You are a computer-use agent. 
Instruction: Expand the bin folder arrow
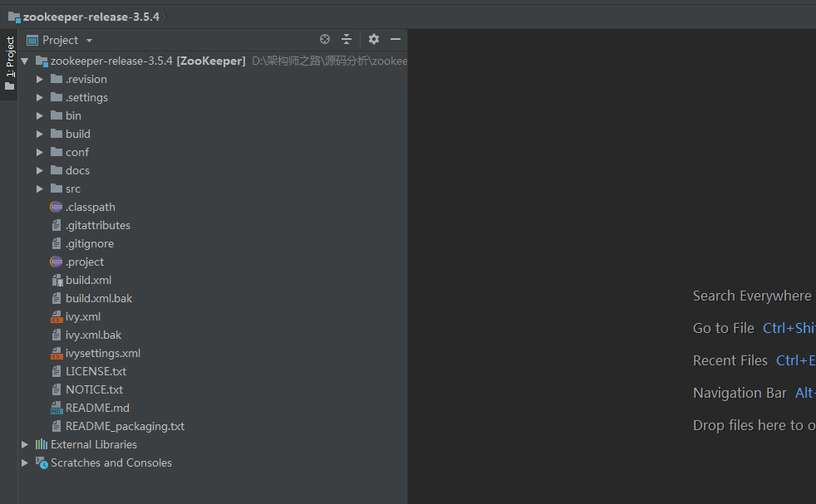pos(40,115)
